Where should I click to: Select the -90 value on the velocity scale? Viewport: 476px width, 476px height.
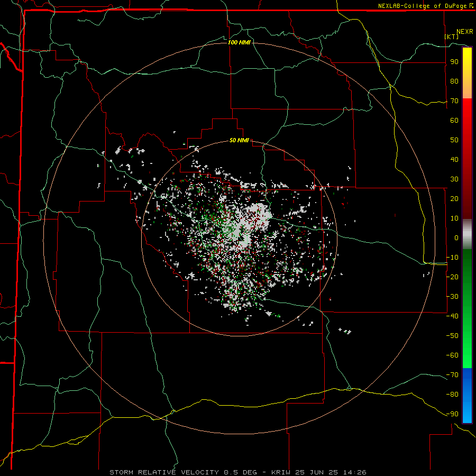coord(452,414)
